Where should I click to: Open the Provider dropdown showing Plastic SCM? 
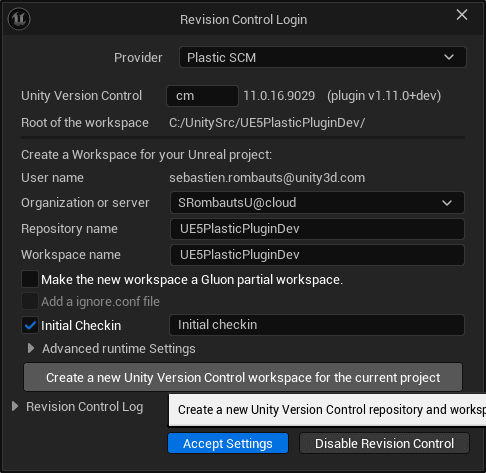322,57
